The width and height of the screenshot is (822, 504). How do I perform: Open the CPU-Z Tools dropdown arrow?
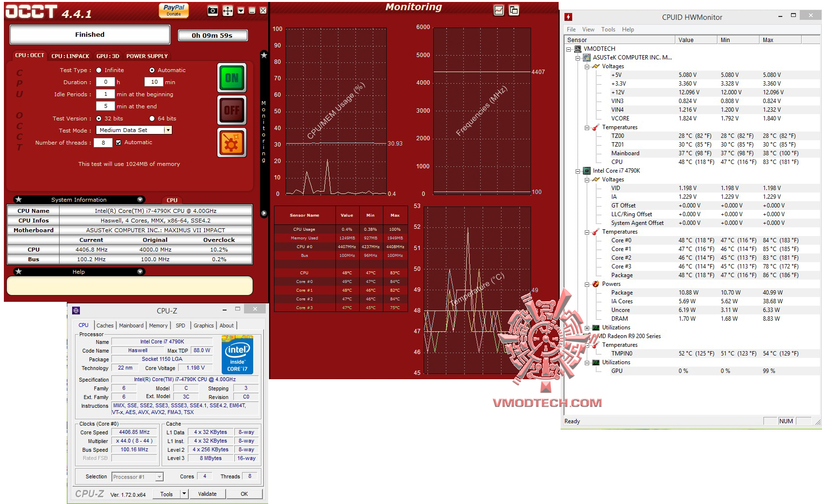point(184,494)
